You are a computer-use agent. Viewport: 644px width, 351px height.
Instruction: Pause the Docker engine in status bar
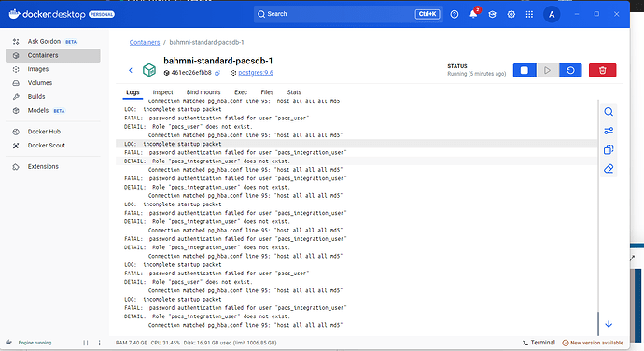coord(86,343)
